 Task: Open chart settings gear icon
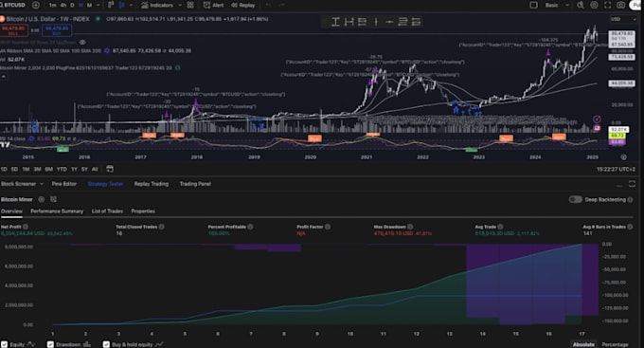tap(594, 5)
